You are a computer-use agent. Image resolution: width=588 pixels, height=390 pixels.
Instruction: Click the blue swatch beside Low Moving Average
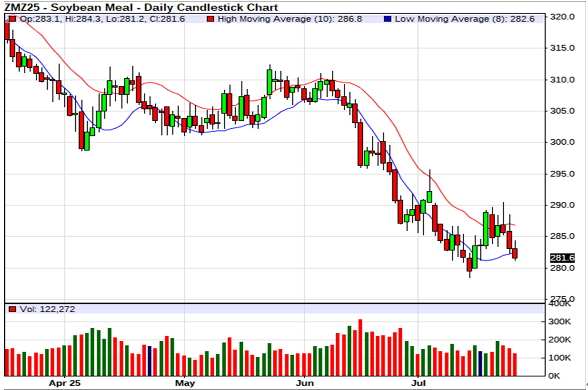tap(387, 19)
